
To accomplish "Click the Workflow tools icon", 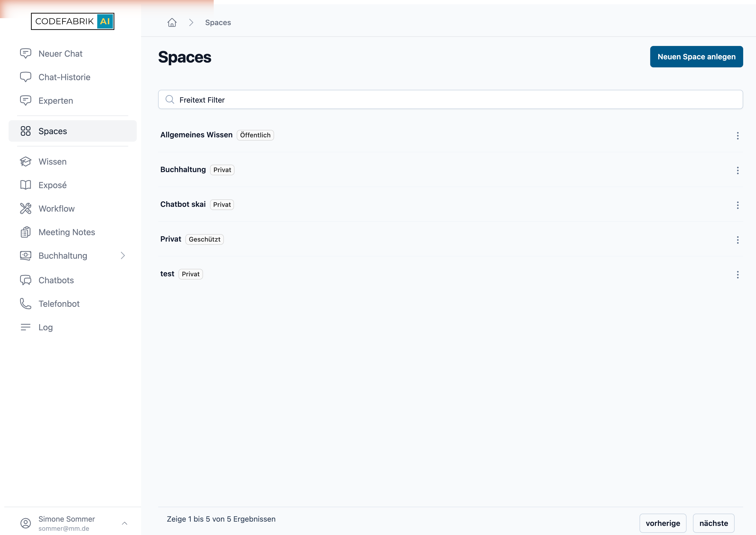I will 25,208.
